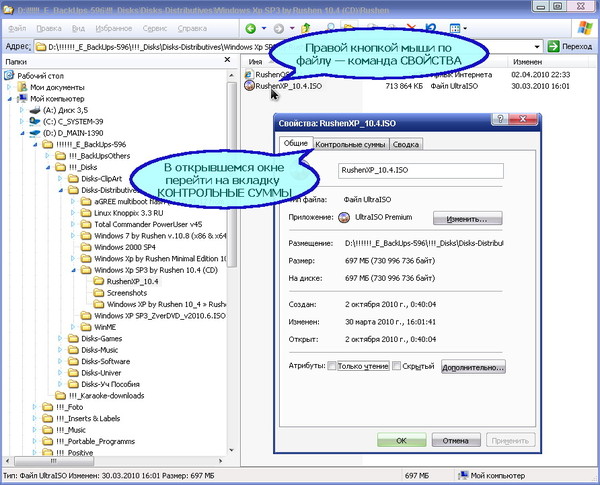600x485 pixels.
Task: Open the Views dropdown arrow in toolbar
Action: tap(465, 28)
